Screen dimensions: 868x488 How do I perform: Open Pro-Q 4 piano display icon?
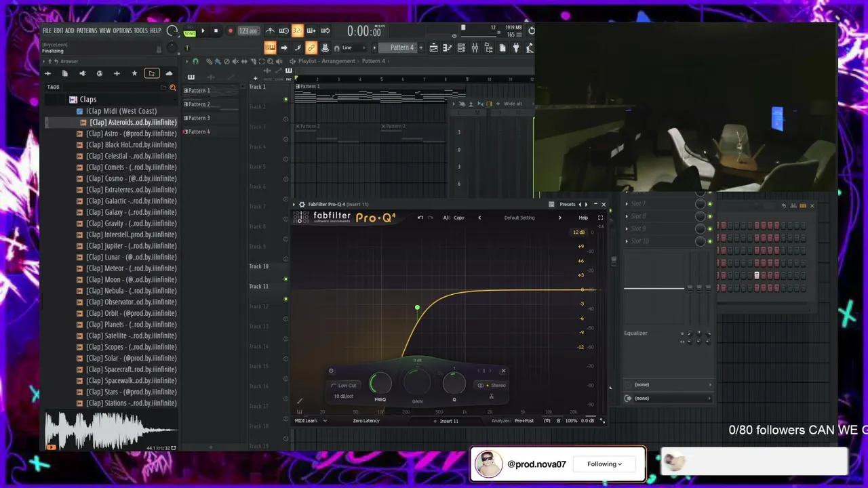(x=299, y=411)
